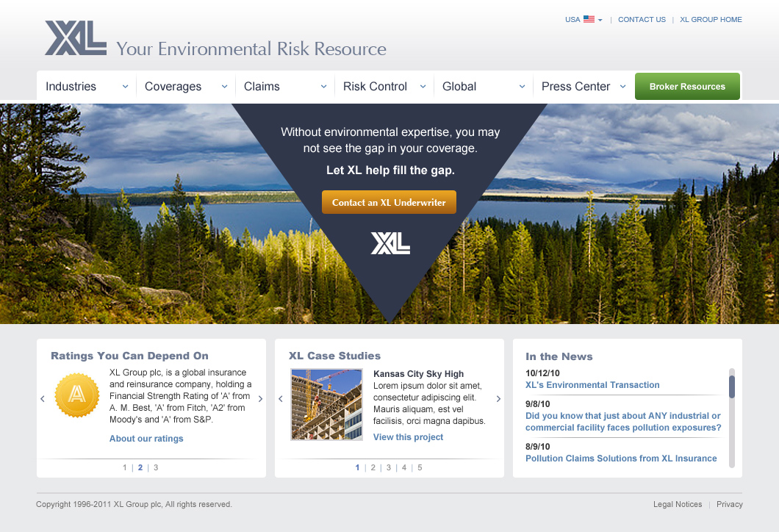
Task: Open XL's Environmental Transaction news link
Action: tap(592, 385)
